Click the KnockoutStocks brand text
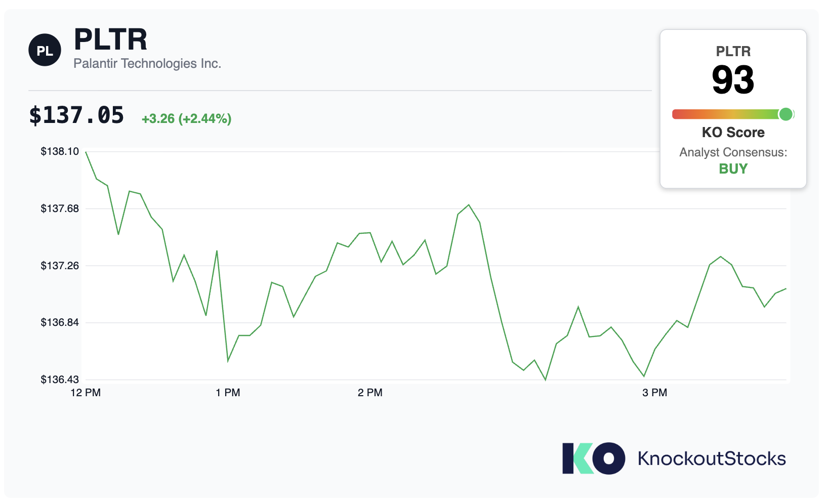 (712, 458)
